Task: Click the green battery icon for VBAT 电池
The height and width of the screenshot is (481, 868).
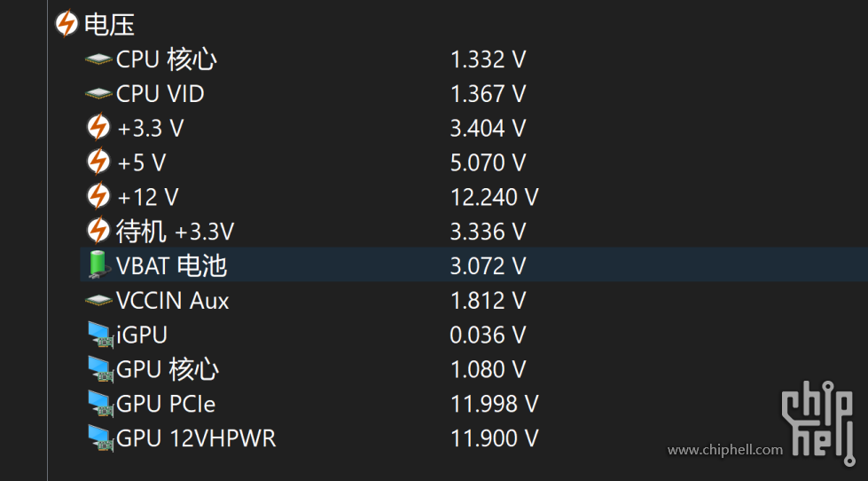Action: point(98,264)
